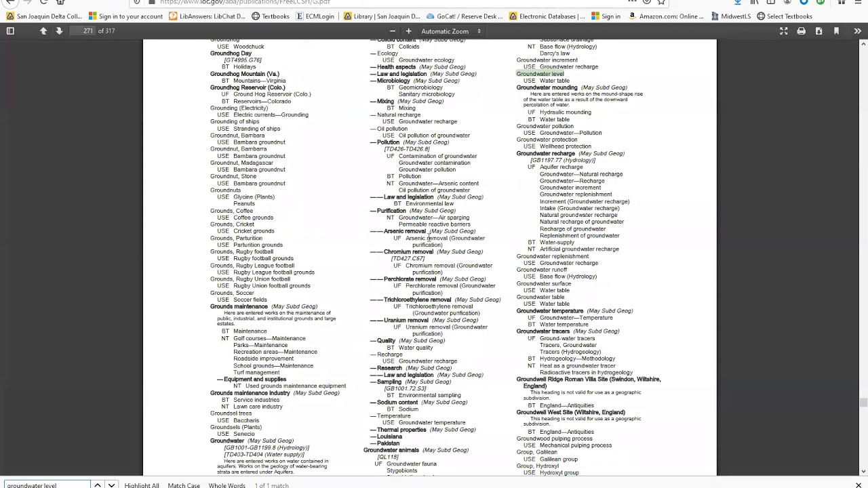
Task: Open GoCat! / Reserve Desk bookmark
Action: click(x=465, y=16)
